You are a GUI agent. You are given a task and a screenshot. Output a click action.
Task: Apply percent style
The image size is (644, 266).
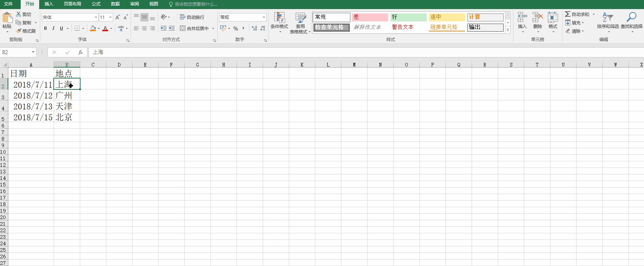(236, 28)
